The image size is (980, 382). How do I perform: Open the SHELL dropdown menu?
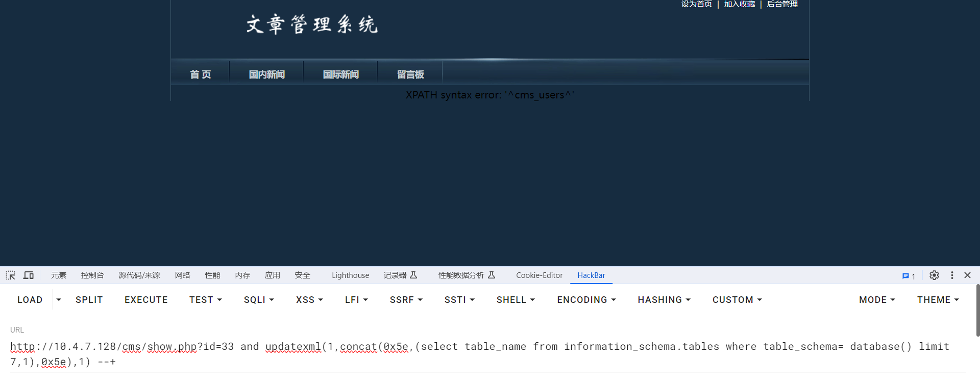click(516, 300)
